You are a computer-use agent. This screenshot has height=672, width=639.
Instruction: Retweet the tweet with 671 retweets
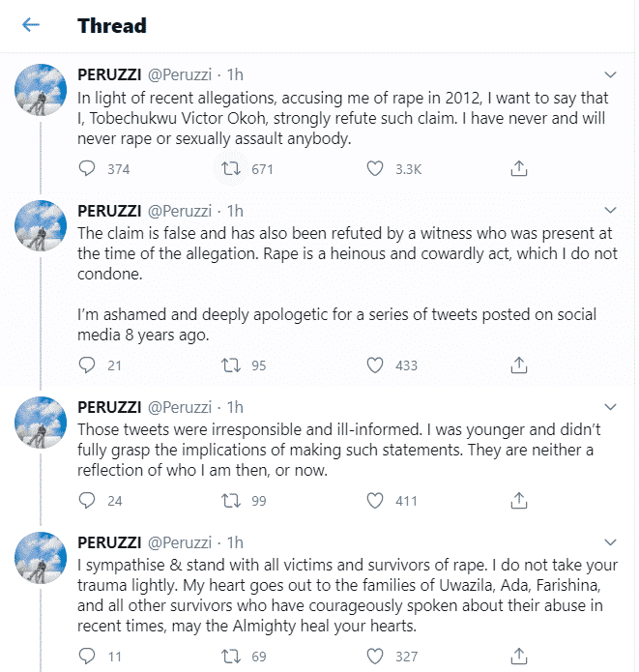230,168
